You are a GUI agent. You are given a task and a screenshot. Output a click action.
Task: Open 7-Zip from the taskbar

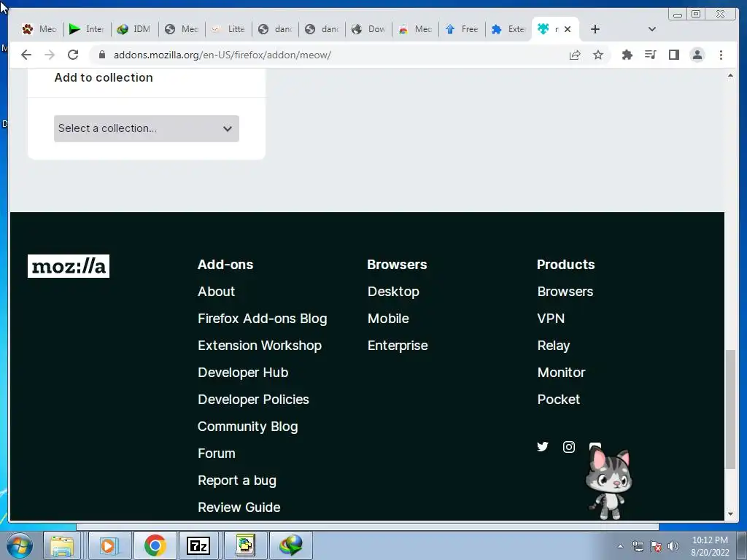coord(198,545)
